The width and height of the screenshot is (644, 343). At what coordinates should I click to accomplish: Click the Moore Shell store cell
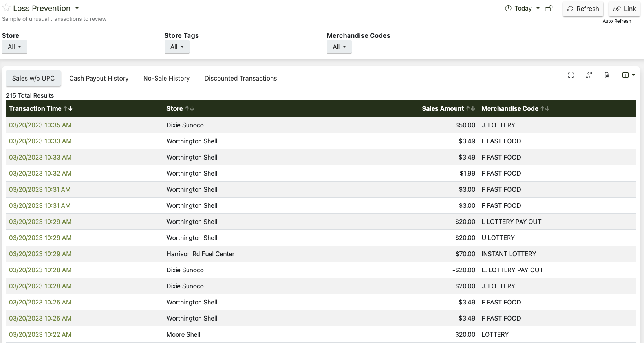coord(183,334)
